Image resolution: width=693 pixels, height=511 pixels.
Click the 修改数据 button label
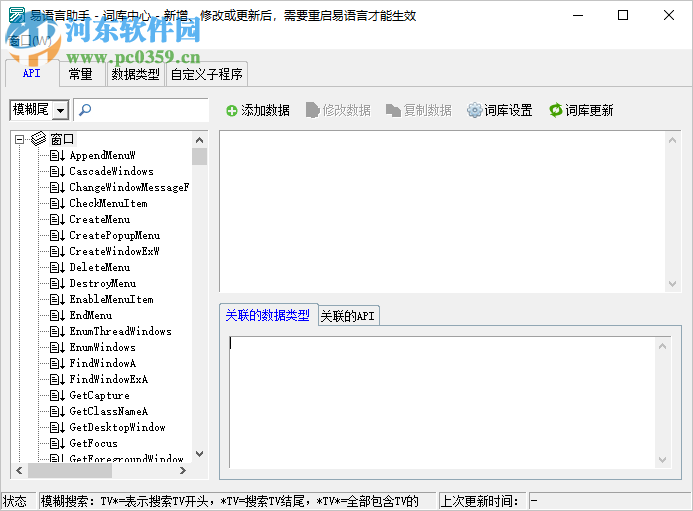click(x=346, y=111)
